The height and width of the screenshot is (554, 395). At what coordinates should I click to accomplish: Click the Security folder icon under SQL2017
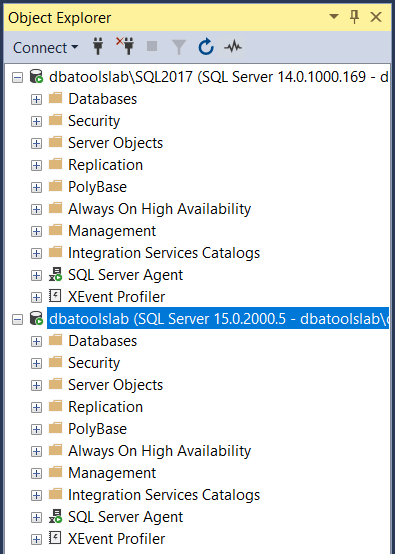tap(55, 120)
